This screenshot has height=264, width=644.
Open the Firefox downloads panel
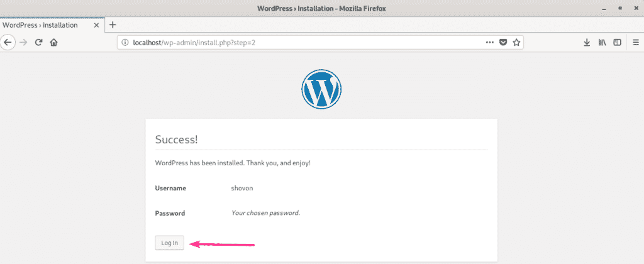pyautogui.click(x=586, y=42)
